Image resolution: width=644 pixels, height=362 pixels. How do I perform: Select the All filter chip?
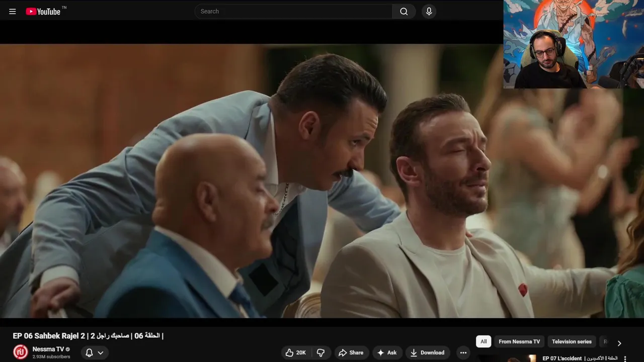coord(484,342)
